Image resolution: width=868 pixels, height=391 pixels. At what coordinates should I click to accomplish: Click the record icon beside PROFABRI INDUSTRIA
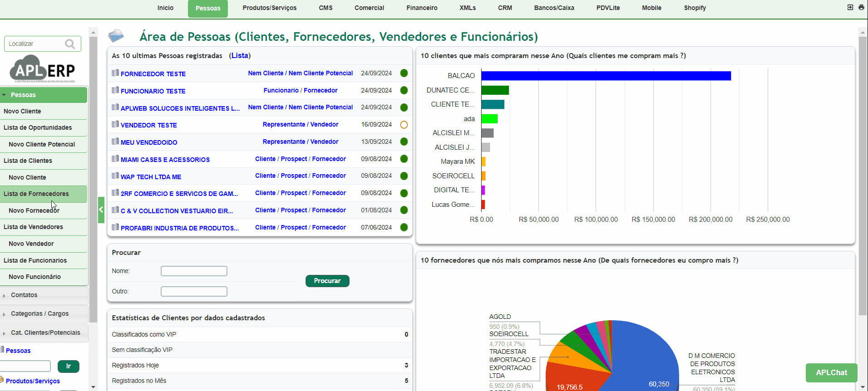[115, 227]
